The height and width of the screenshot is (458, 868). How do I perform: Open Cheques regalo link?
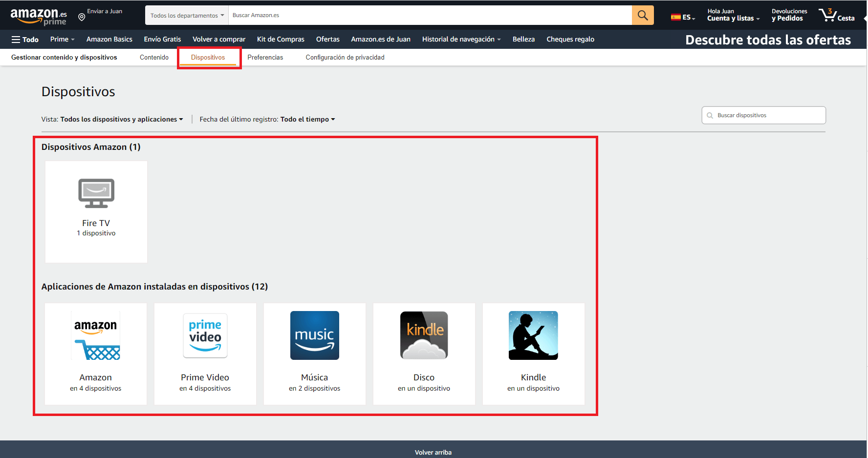[570, 40]
